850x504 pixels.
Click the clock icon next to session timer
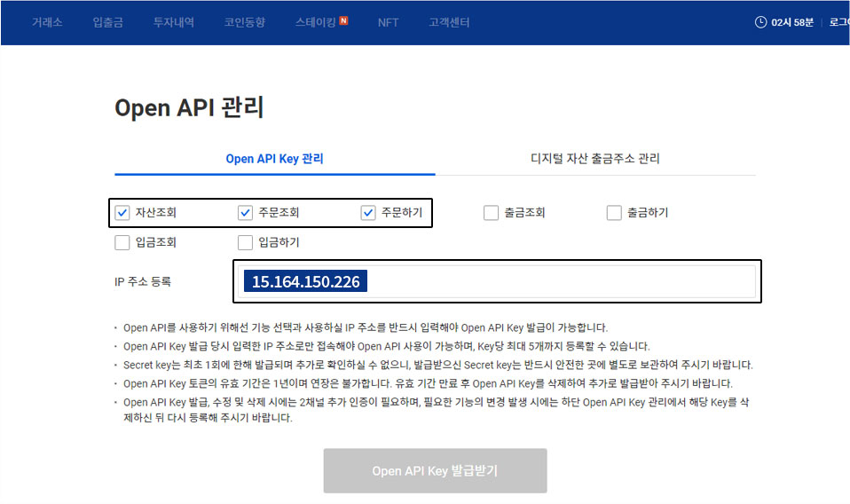760,22
